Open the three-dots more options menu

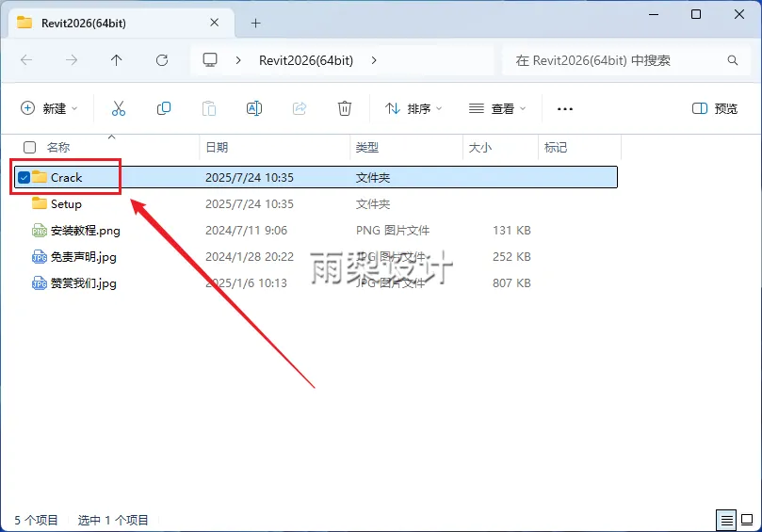565,109
